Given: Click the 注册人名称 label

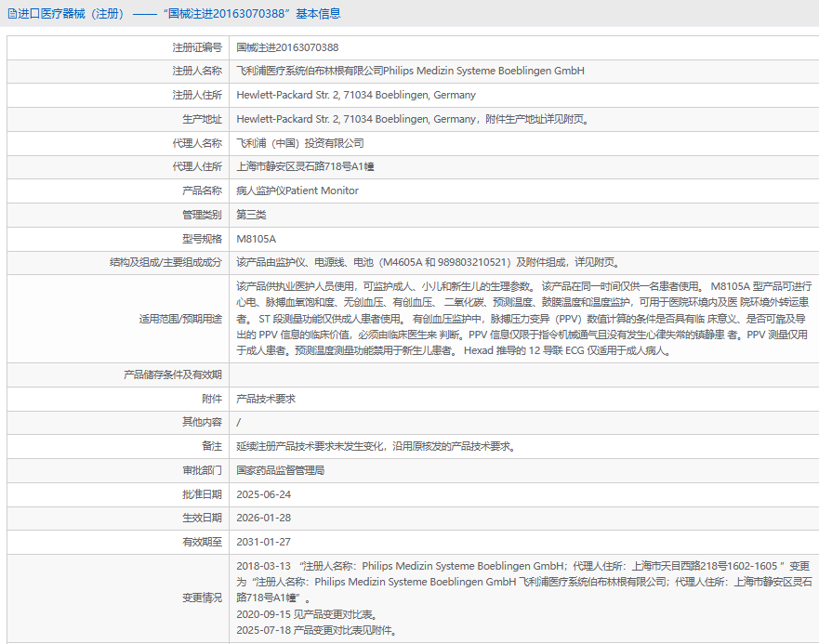Looking at the screenshot, I should pos(197,71).
